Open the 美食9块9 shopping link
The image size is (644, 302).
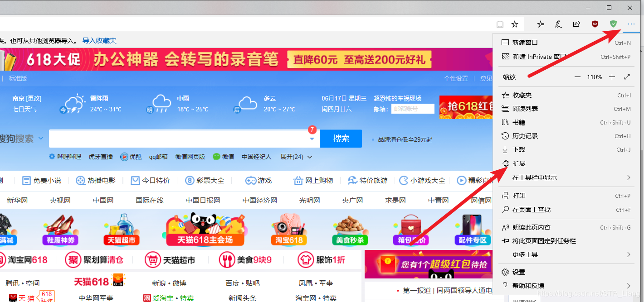[x=245, y=260]
